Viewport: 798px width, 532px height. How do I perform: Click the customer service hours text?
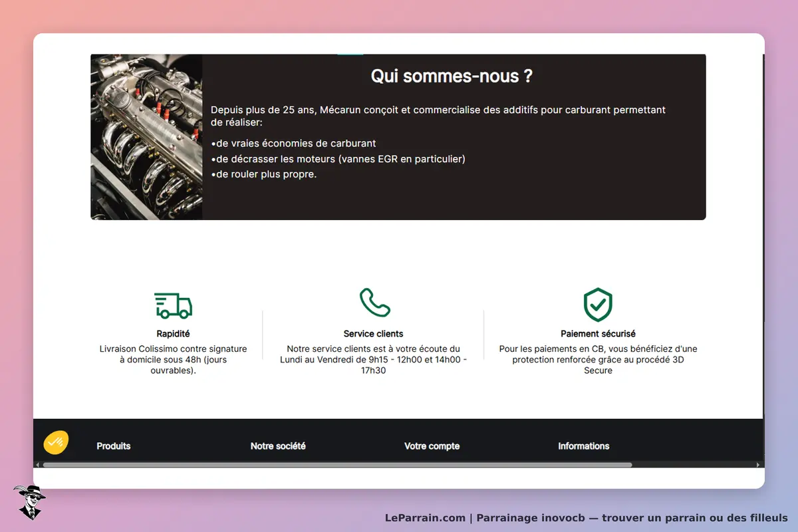tap(373, 360)
